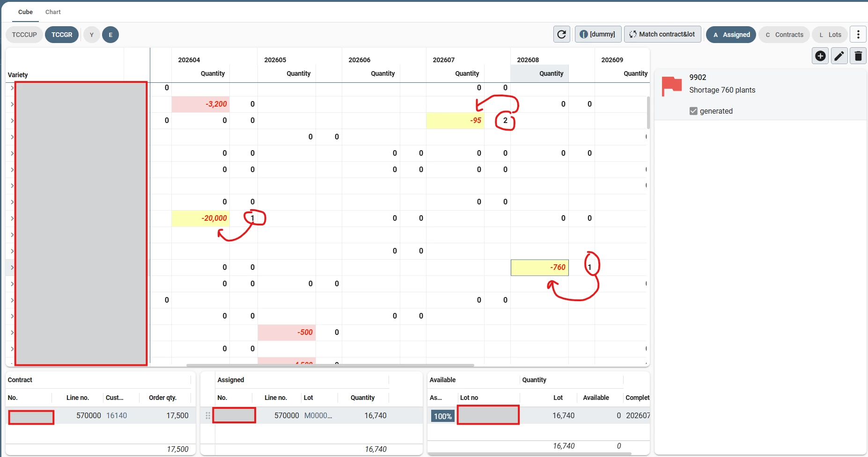Select the 17,500 order quantity cell
868x457 pixels.
click(x=177, y=415)
